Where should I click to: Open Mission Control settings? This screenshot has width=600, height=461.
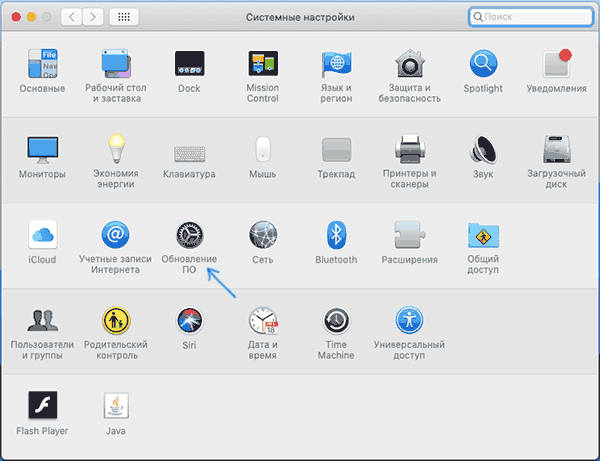pyautogui.click(x=262, y=65)
